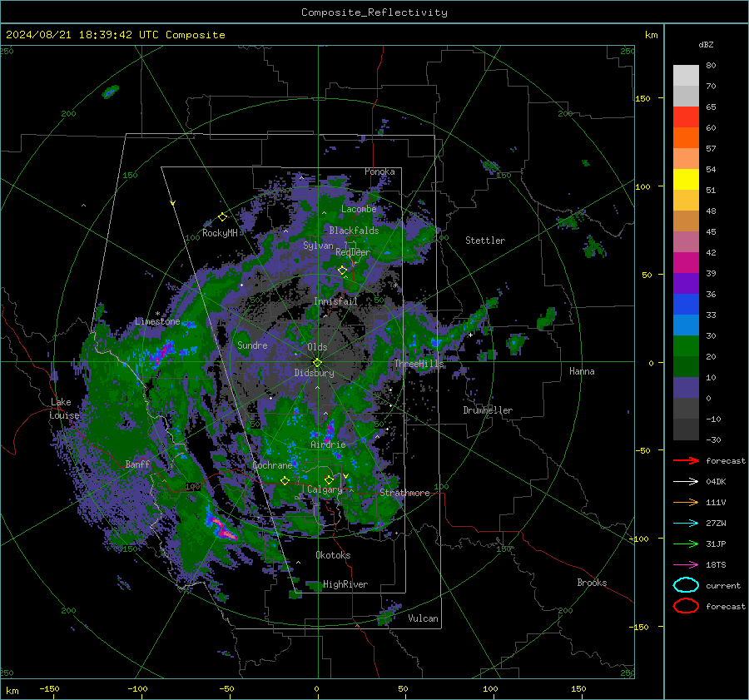Click the RockyMH label on map

pyautogui.click(x=220, y=233)
